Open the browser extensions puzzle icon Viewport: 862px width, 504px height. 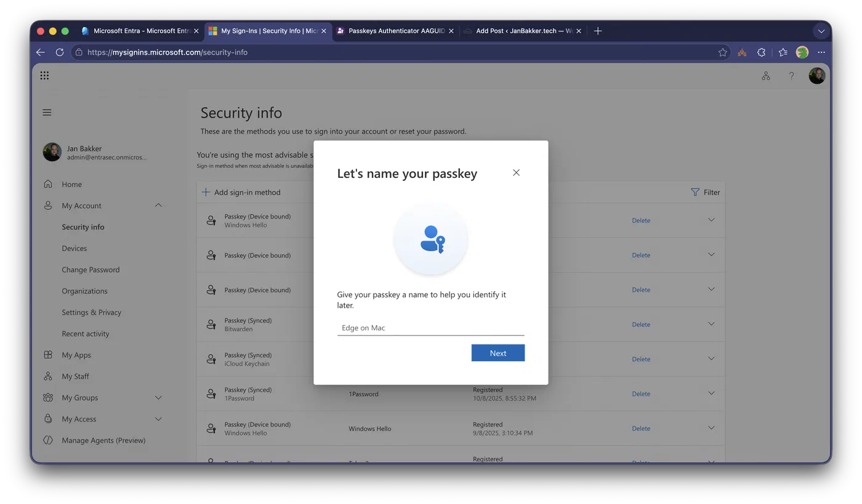click(x=762, y=52)
